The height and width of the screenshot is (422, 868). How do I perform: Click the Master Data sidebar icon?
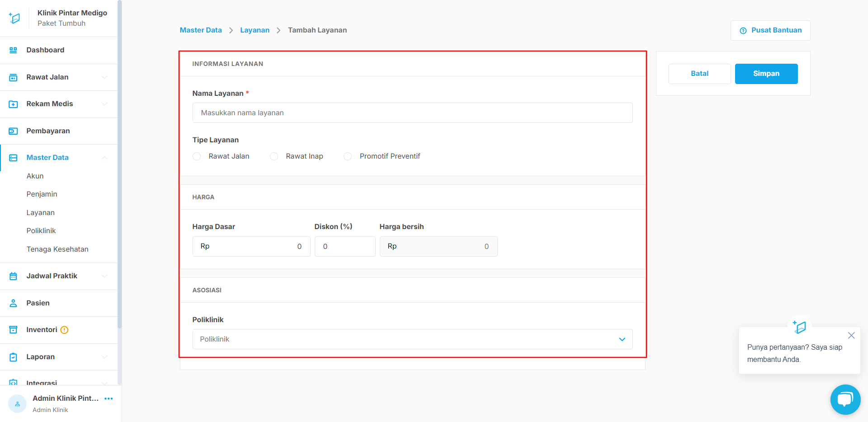(13, 158)
